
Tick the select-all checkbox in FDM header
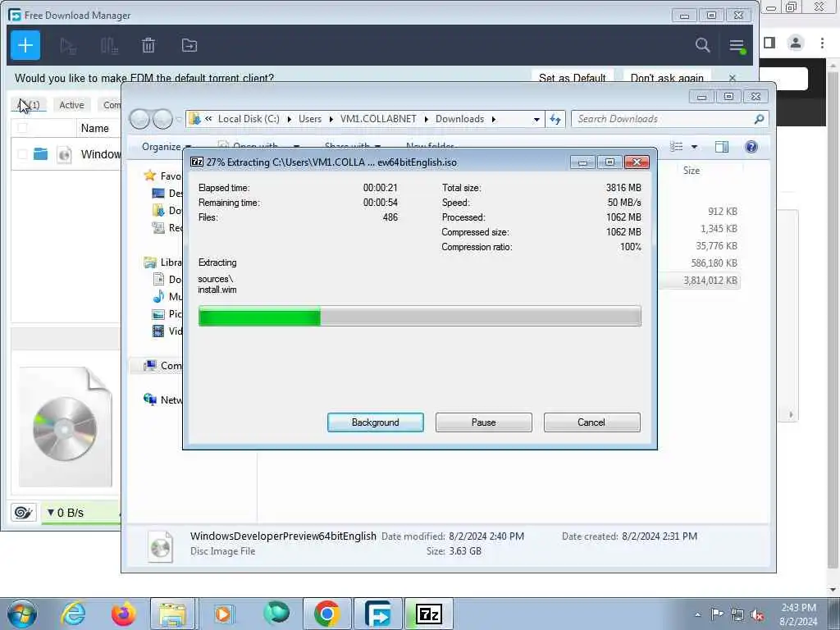click(22, 128)
